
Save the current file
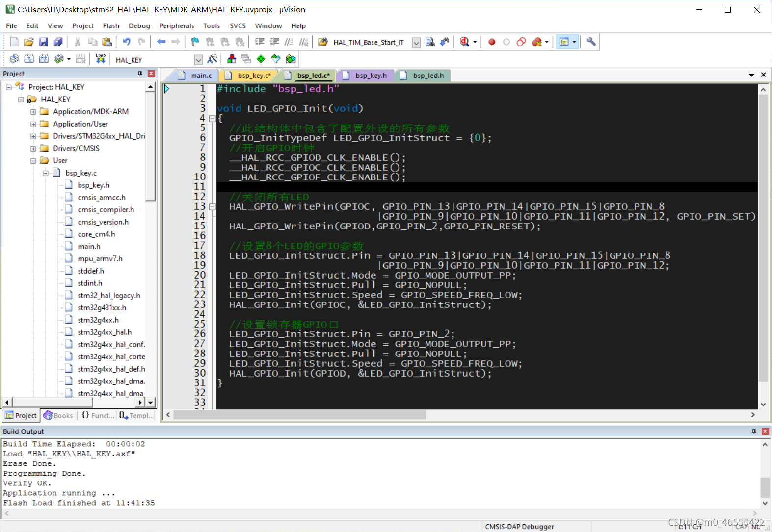(x=43, y=42)
